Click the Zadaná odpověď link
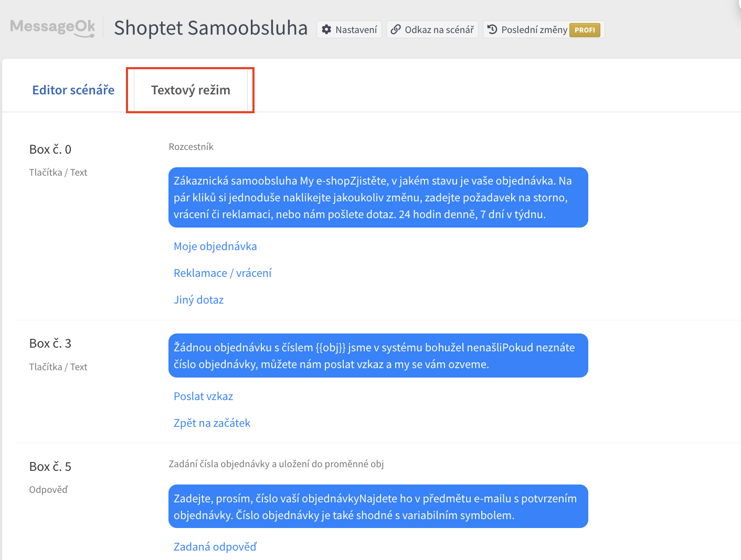This screenshot has width=741, height=560. click(x=215, y=547)
